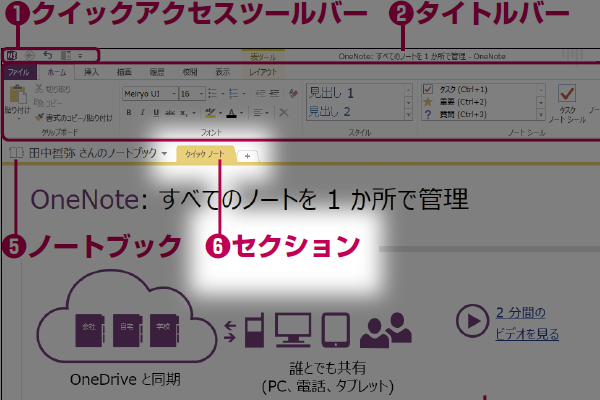Apply the yellow text highlight color
Screen dimensions: 600x400
[x=210, y=113]
